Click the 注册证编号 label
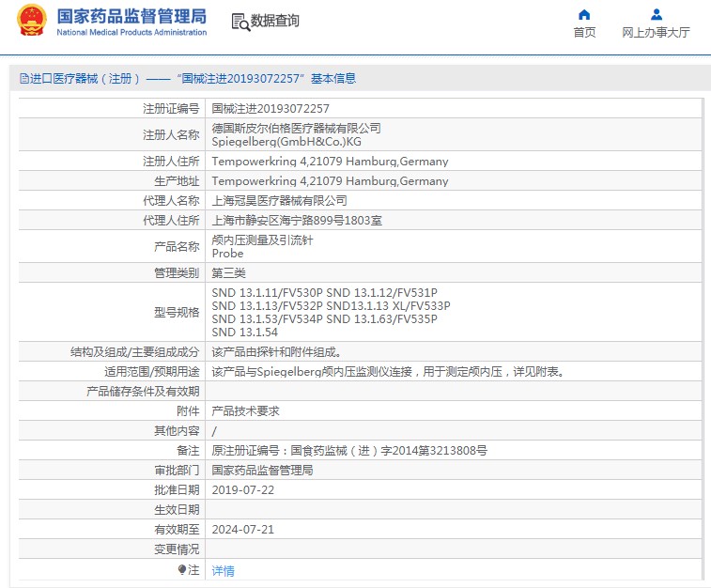The width and height of the screenshot is (711, 588). tap(171, 109)
